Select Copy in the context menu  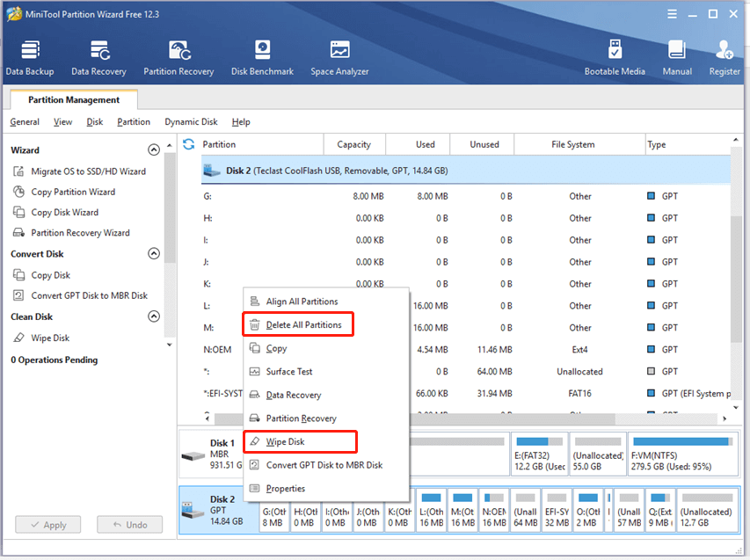pyautogui.click(x=326, y=348)
